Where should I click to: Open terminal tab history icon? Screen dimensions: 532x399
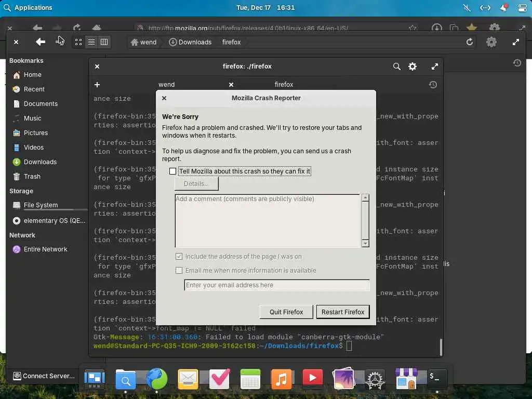[x=433, y=85]
